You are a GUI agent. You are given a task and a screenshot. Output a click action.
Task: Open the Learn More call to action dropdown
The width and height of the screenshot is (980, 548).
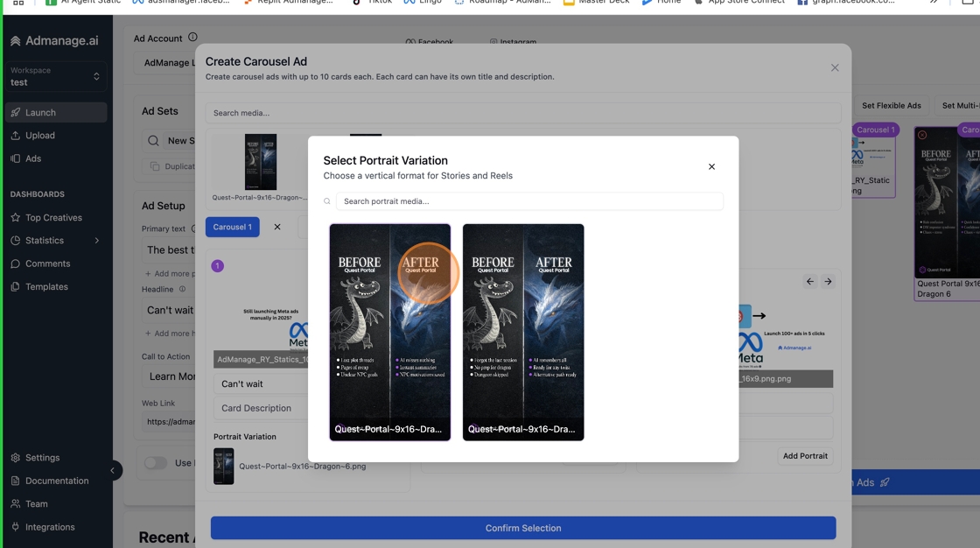click(170, 376)
